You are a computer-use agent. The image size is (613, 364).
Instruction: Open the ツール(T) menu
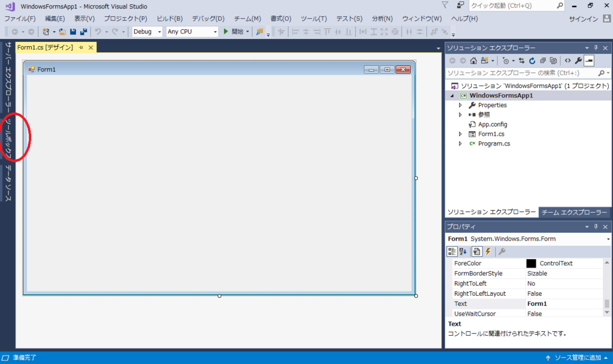[314, 19]
